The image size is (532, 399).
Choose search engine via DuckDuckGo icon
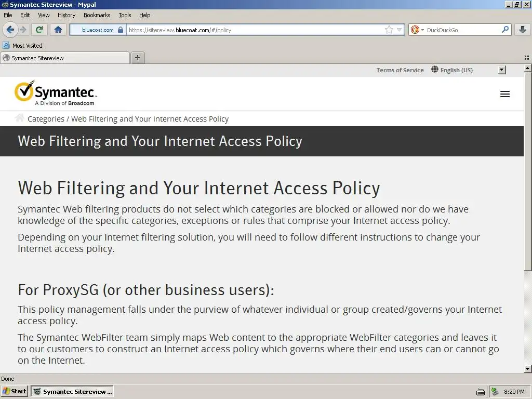click(415, 30)
